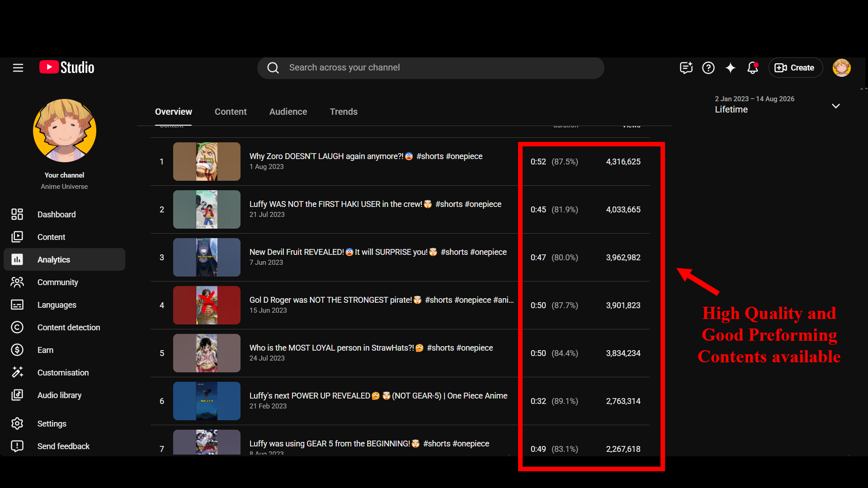Open the Why Zoro DOESN'T LAUGH video link

366,156
